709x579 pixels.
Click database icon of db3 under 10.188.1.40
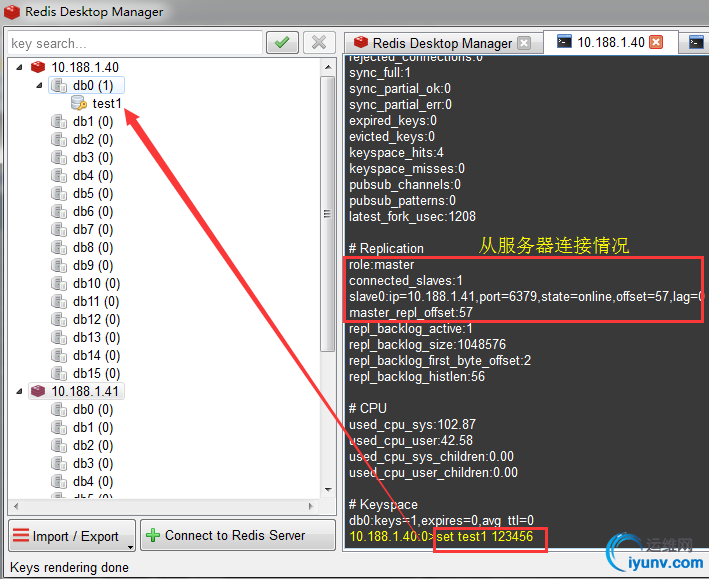click(x=59, y=158)
